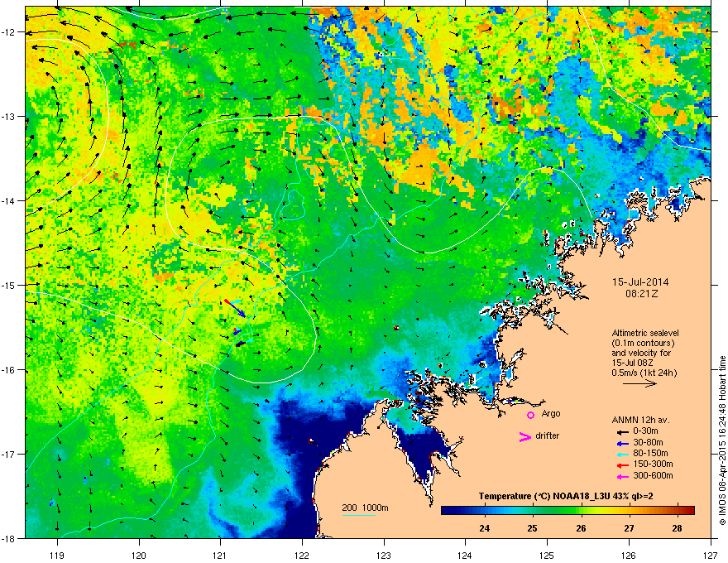
Task: Click colorbar tick value 24
Action: coord(485,528)
